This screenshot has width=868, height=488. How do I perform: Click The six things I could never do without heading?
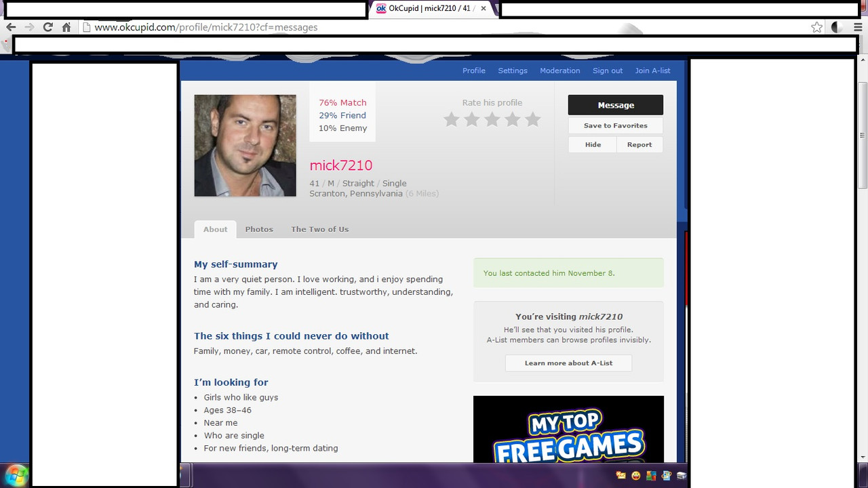tap(292, 335)
